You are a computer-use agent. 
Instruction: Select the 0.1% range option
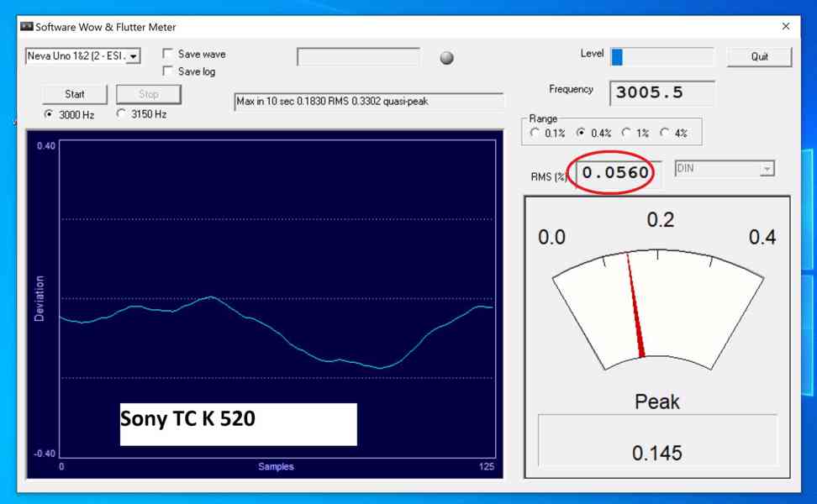[535, 133]
